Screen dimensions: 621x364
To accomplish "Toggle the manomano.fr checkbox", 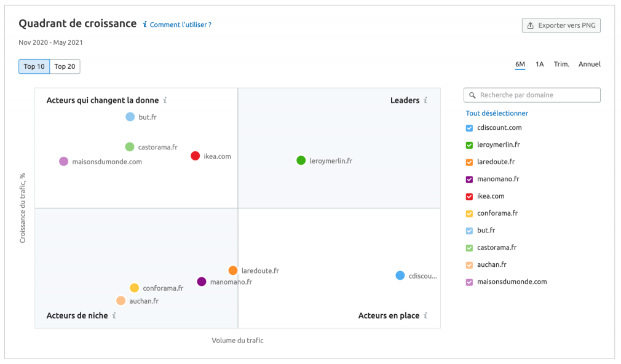I will tap(469, 180).
